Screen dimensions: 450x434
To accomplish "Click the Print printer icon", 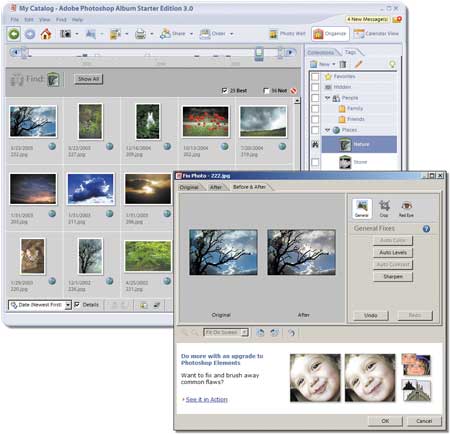I will click(x=140, y=34).
